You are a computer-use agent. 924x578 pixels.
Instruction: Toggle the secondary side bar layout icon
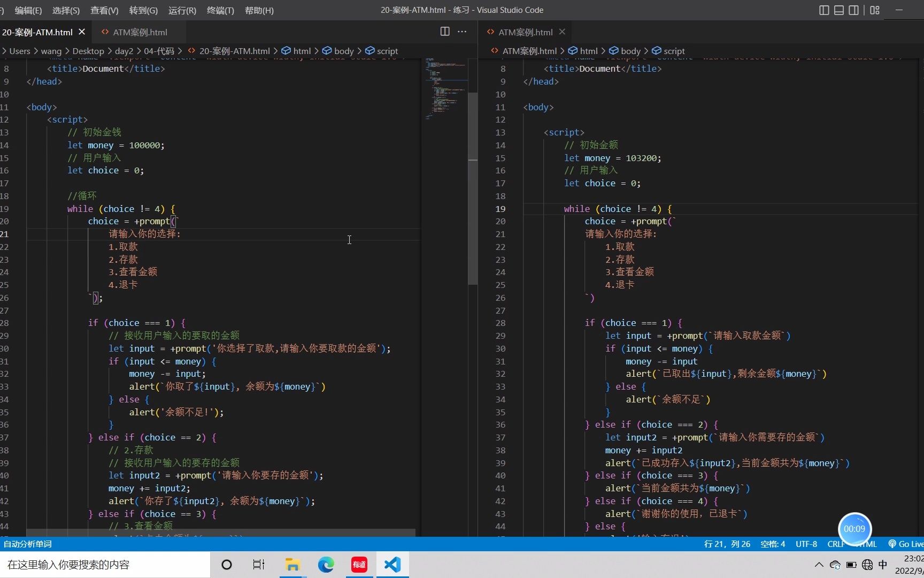tap(854, 10)
